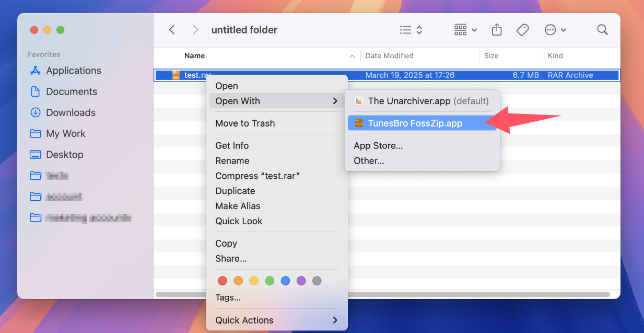Apply the red tag color

pos(223,281)
